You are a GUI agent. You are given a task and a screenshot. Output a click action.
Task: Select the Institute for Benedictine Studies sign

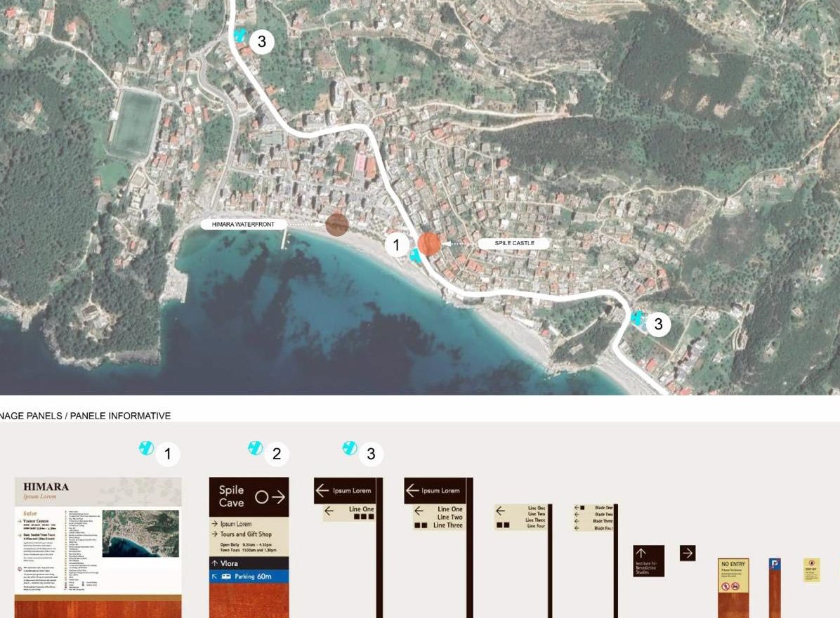648,561
